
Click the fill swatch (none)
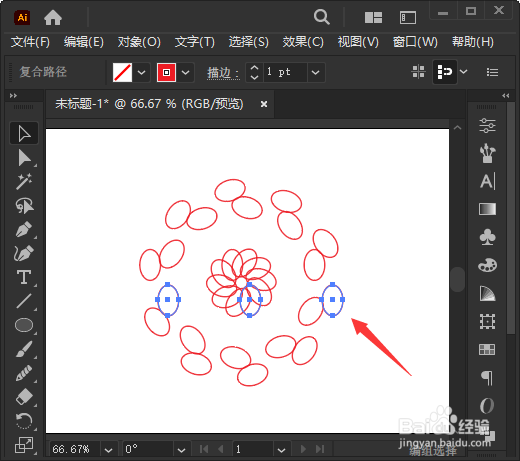pos(122,72)
